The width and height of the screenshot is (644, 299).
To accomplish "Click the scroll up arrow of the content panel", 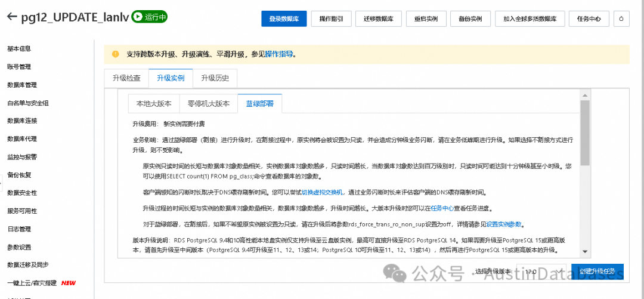I will click(585, 95).
